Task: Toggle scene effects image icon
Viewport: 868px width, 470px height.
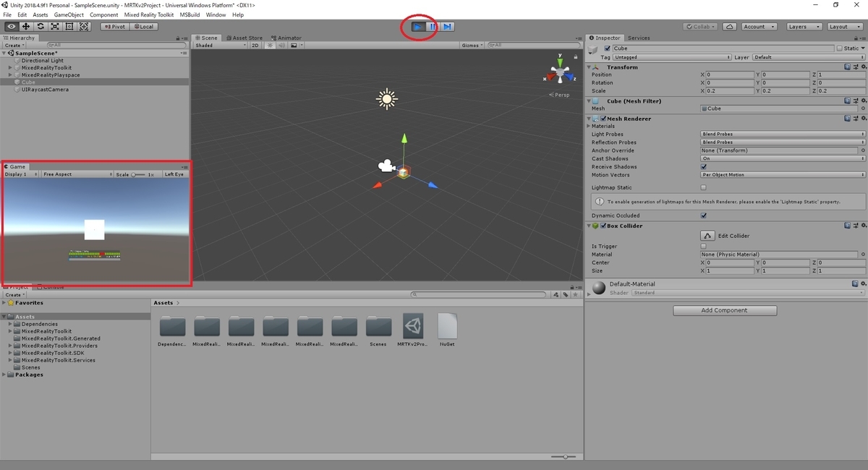Action: tap(294, 45)
